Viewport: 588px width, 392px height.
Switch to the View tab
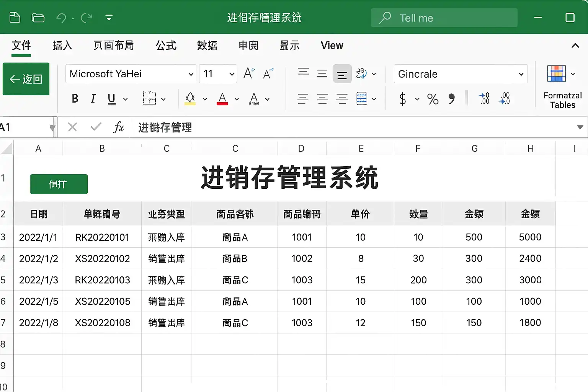(332, 46)
